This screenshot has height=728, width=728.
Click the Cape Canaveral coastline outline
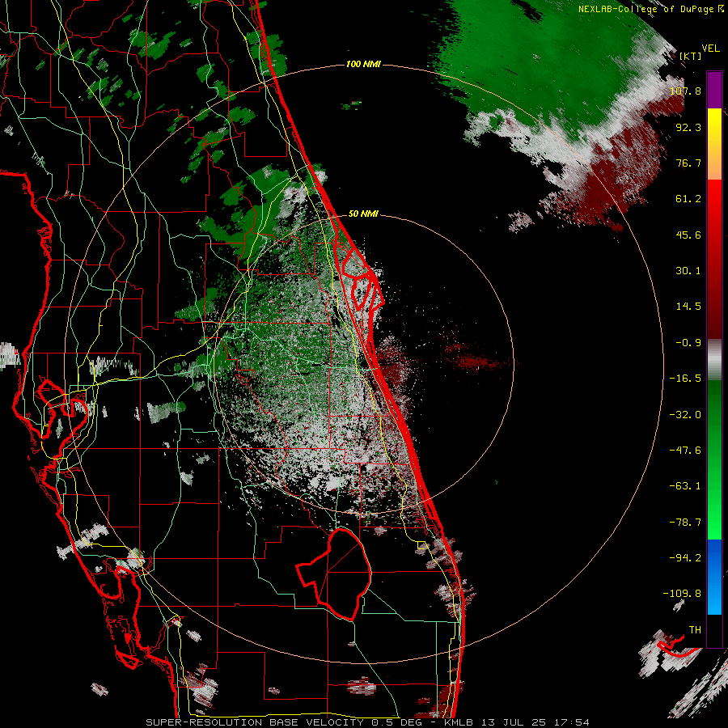[x=365, y=278]
